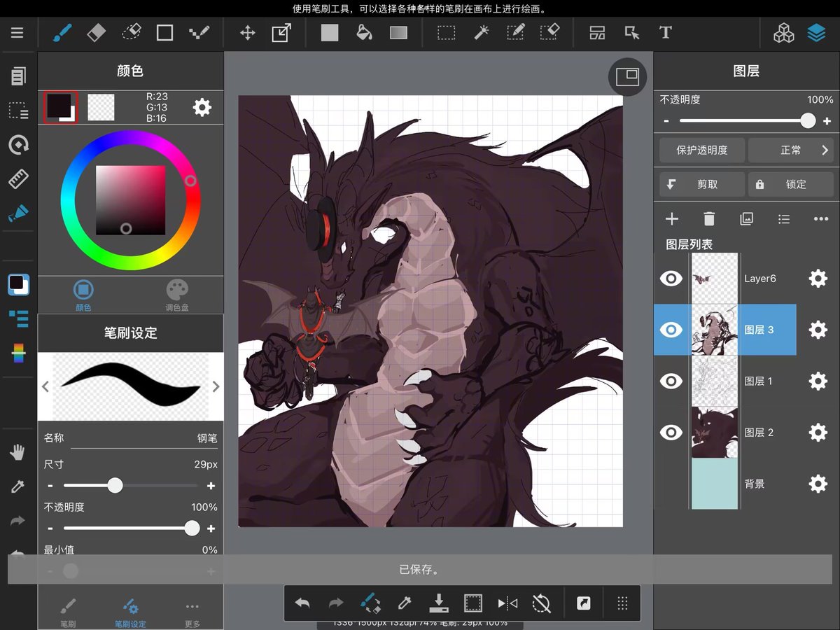Toggle visibility of 图层 3
The image size is (840, 630).
click(x=671, y=330)
